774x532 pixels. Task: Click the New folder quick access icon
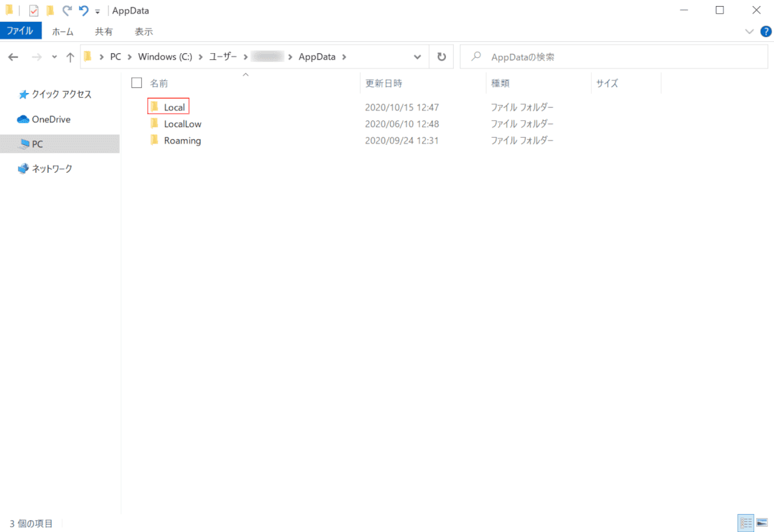50,11
